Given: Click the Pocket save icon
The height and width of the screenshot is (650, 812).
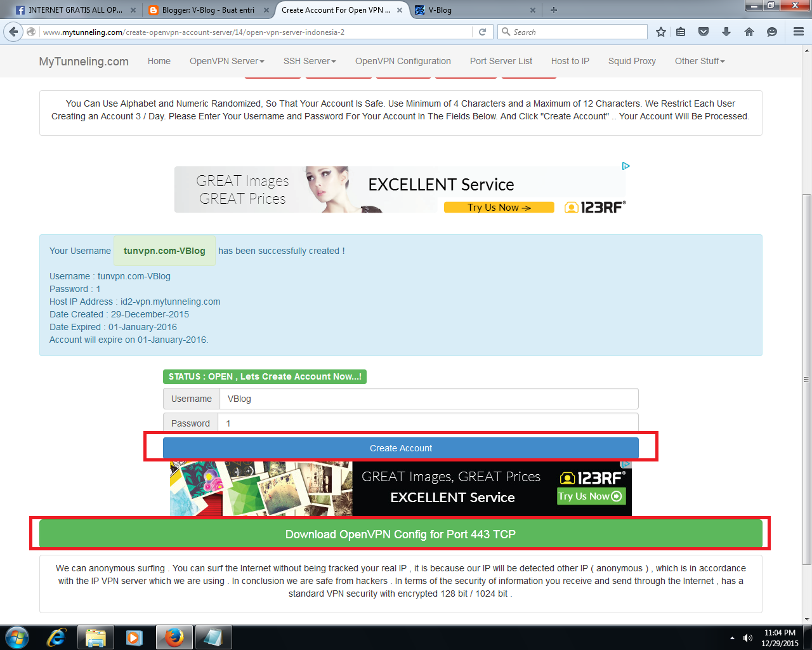Looking at the screenshot, I should point(704,32).
